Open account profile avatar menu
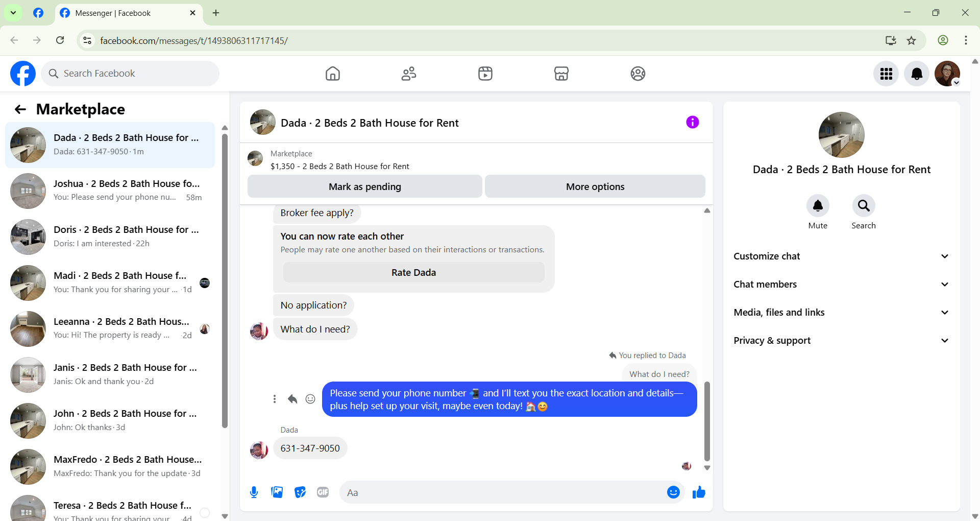Image resolution: width=980 pixels, height=521 pixels. pyautogui.click(x=947, y=74)
